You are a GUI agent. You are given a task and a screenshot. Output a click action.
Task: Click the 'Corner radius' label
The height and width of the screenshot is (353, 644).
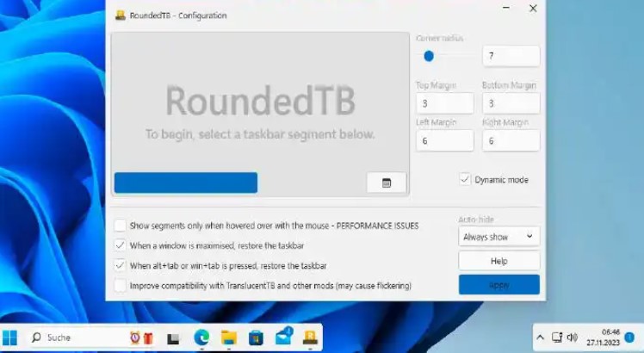click(x=439, y=38)
